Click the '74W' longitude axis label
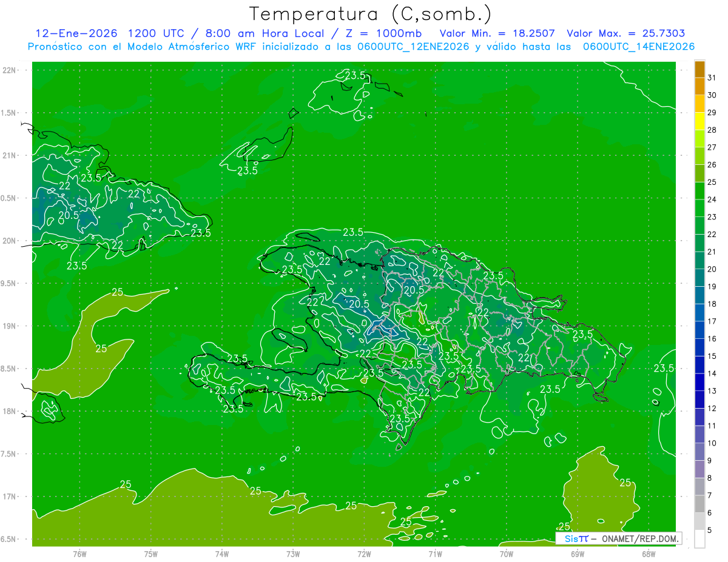 pos(222,554)
